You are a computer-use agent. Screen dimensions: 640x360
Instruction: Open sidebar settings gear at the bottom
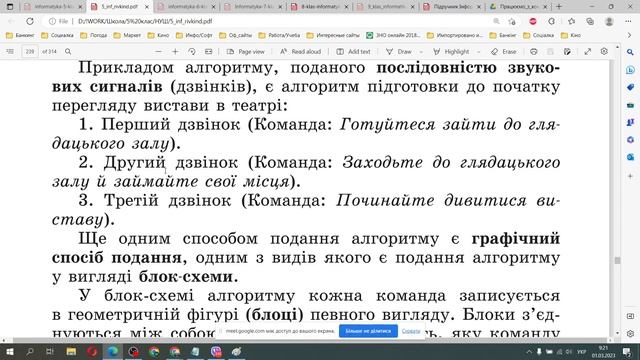pyautogui.click(x=630, y=333)
